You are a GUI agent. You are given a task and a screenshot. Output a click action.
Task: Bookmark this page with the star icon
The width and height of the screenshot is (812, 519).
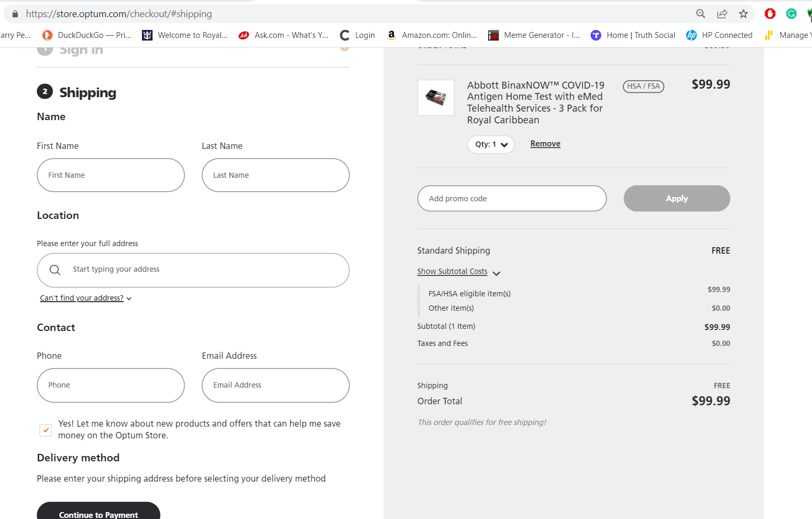(743, 14)
